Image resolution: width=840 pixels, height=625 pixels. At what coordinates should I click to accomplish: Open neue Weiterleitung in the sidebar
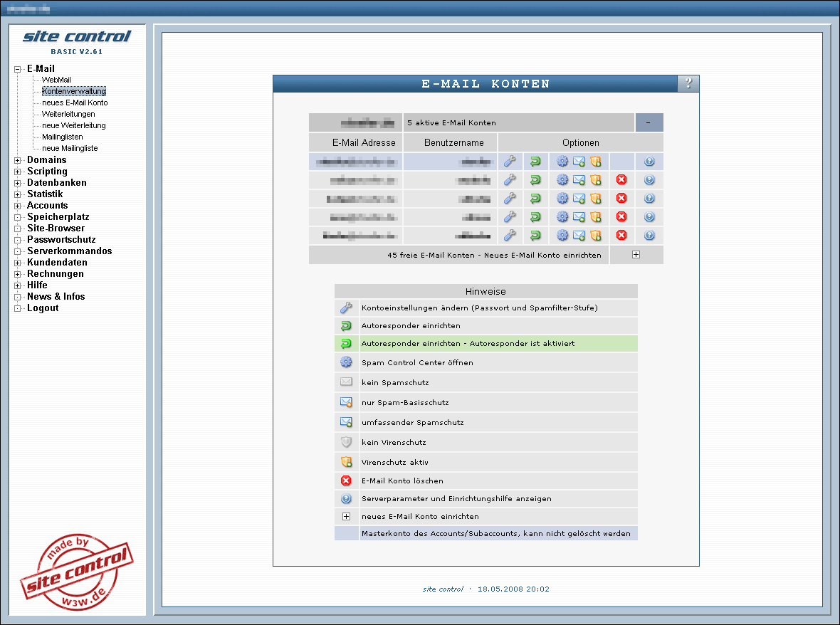tap(74, 125)
